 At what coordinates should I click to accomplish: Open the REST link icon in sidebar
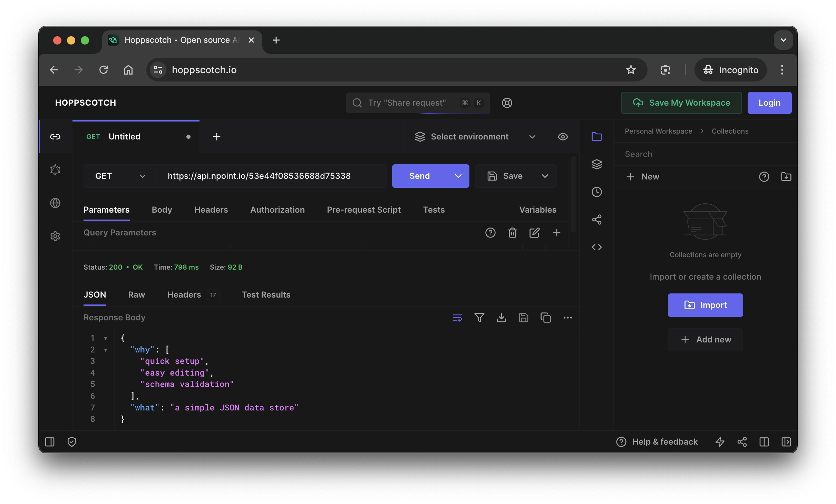click(55, 137)
